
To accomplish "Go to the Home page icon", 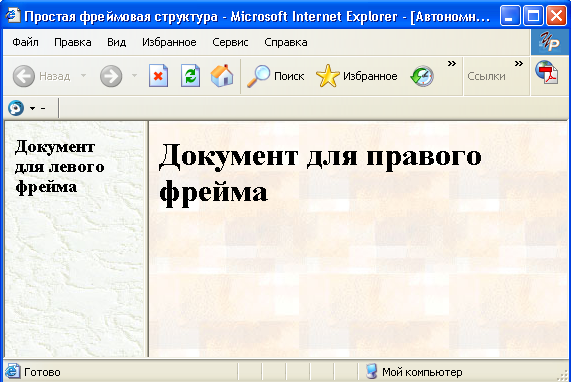I will click(222, 75).
